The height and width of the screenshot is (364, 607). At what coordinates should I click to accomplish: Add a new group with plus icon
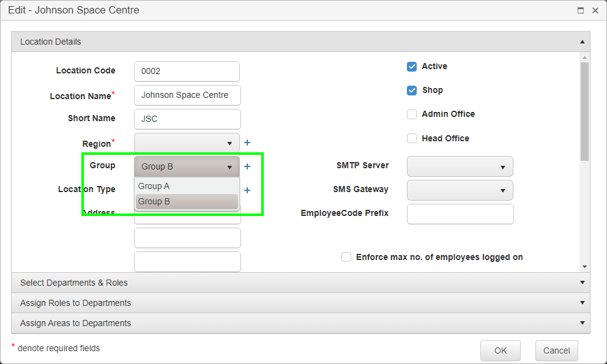tap(247, 166)
